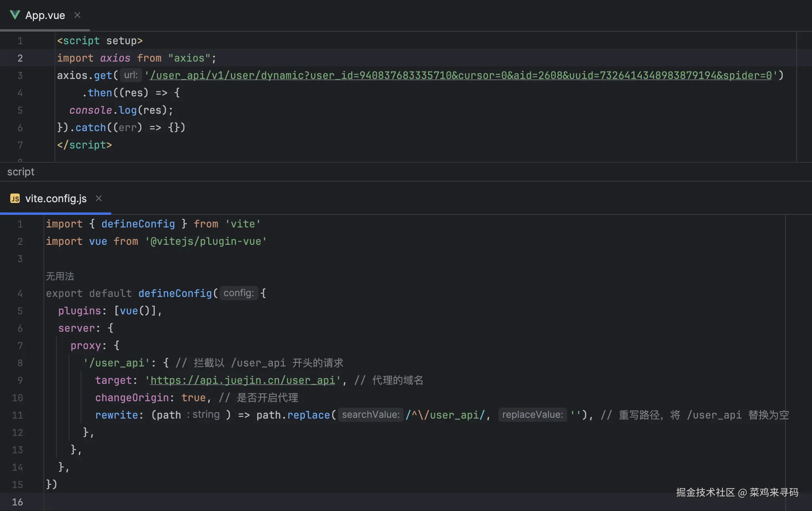Click the 'script' breadcrumb item
The width and height of the screenshot is (812, 511).
tap(21, 172)
